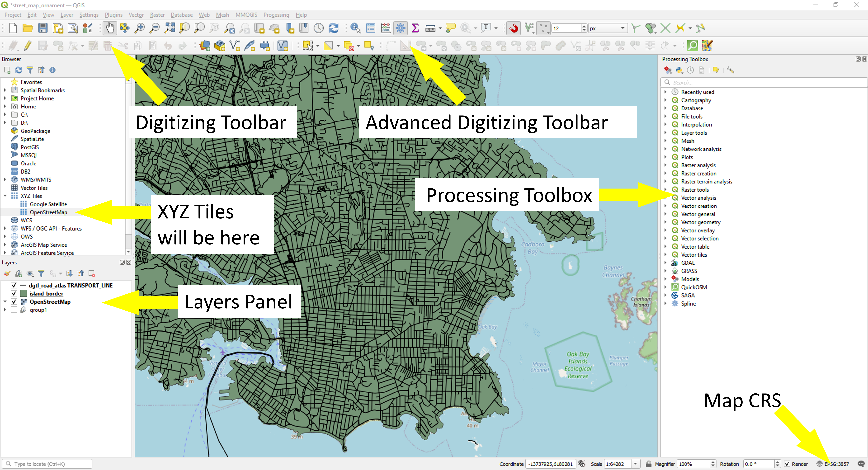
Task: Toggle the snapping magnet tool
Action: point(514,28)
